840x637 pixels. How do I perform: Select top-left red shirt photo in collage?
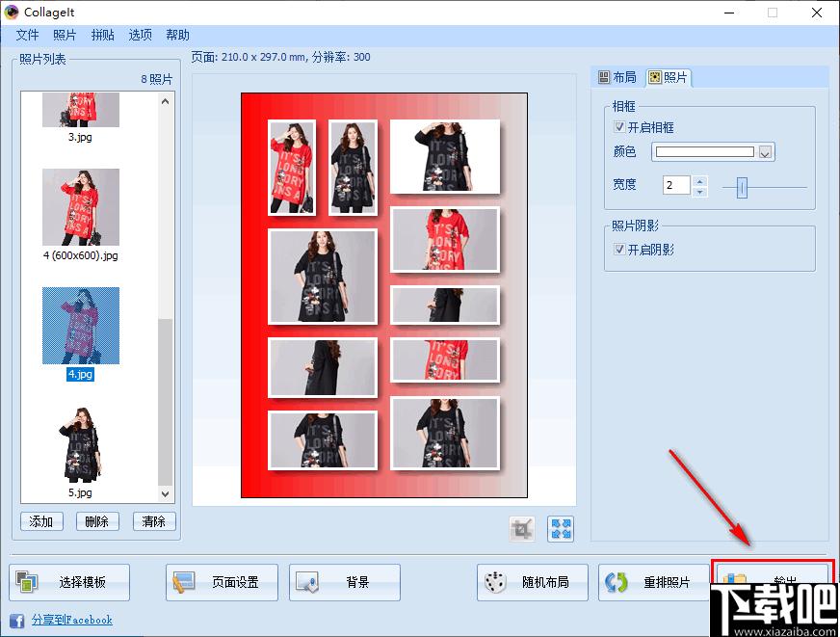coord(292,167)
